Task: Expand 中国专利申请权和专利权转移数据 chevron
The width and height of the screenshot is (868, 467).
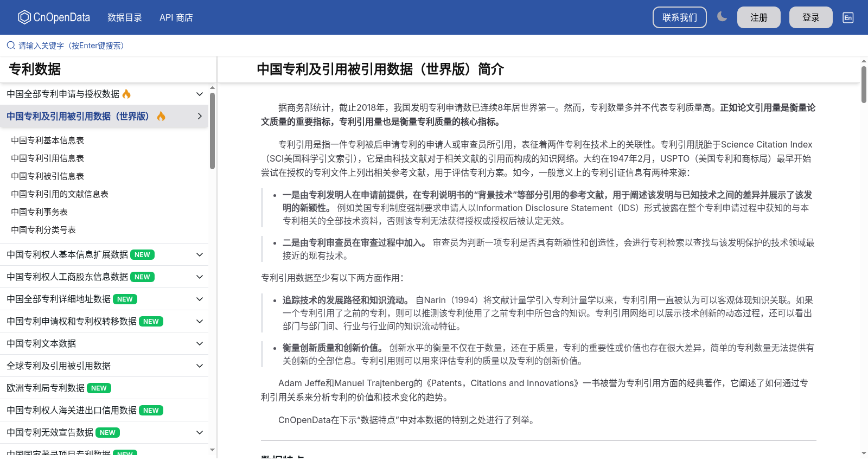Action: point(200,322)
